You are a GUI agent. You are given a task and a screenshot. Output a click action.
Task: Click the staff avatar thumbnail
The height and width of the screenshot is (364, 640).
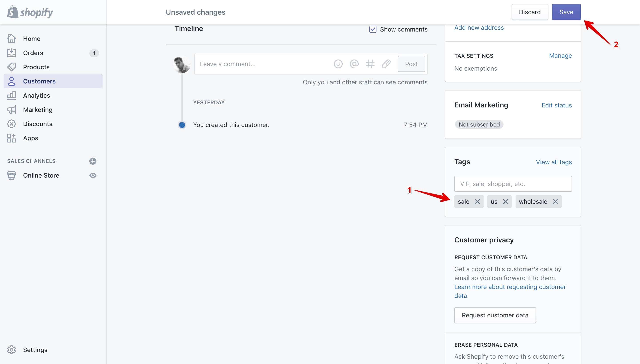(x=182, y=64)
